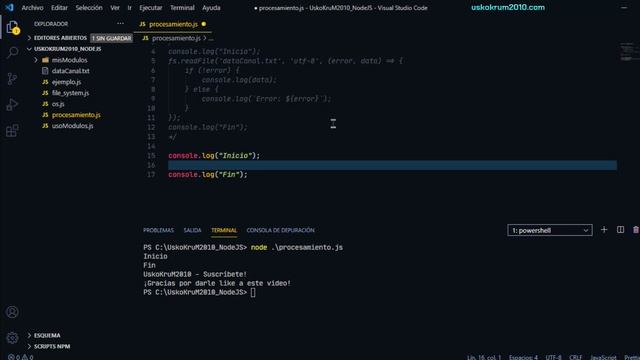Open the Ejecutar menu
640x360 pixels.
(x=151, y=8)
